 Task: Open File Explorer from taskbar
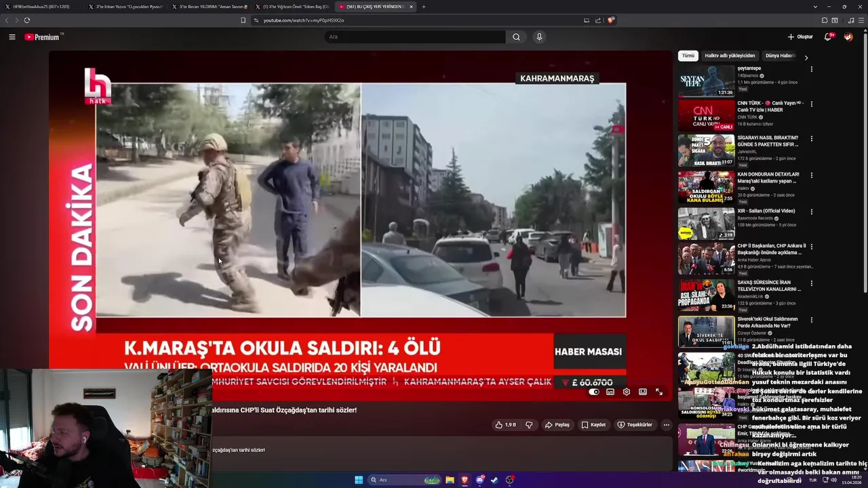click(450, 480)
